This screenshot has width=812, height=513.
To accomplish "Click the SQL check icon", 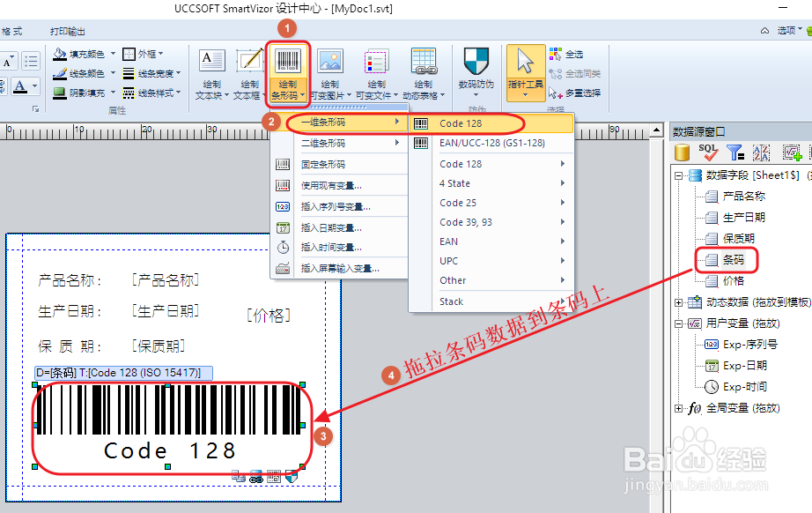I will click(708, 152).
